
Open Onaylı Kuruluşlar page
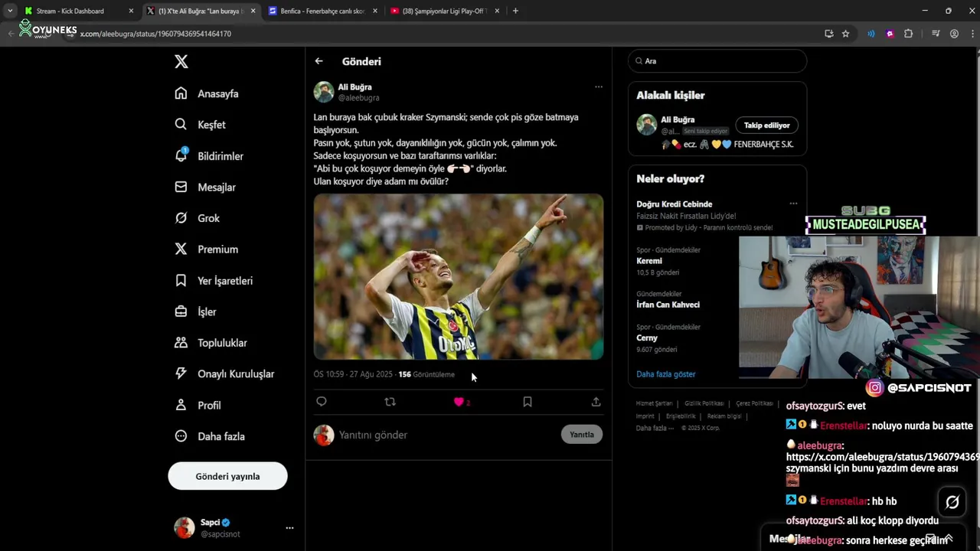tap(224, 374)
